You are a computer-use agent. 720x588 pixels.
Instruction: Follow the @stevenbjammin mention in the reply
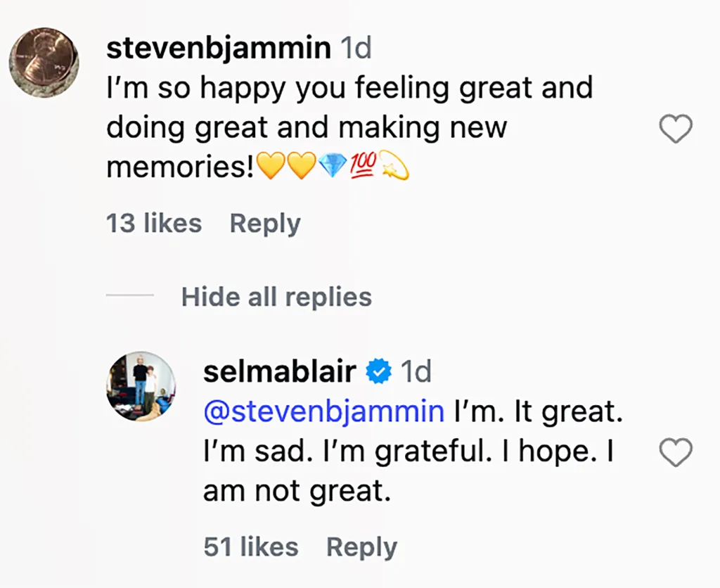pos(323,411)
